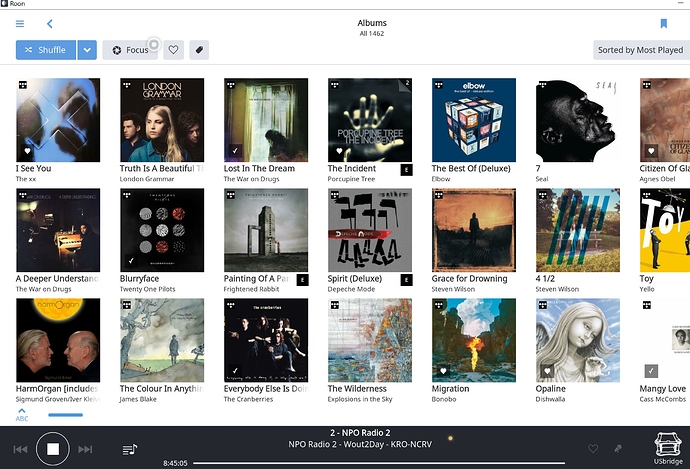Click TIDAL badge on Blurryface cover

tap(127, 195)
